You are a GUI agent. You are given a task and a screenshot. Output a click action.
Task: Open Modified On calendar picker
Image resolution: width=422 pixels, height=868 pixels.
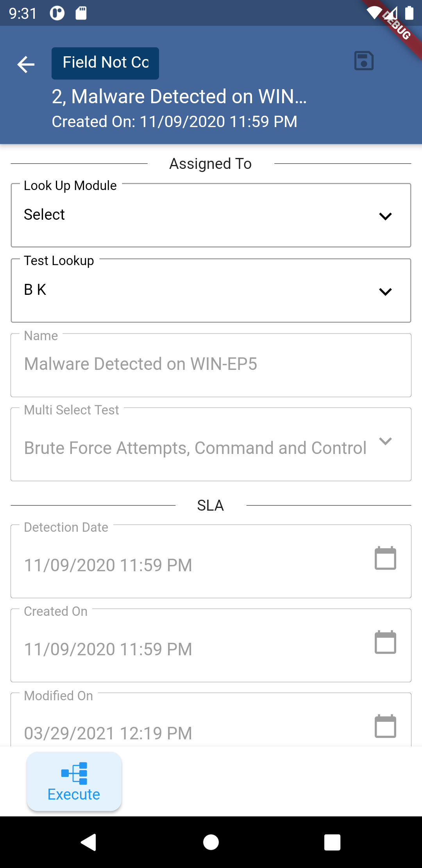[385, 726]
